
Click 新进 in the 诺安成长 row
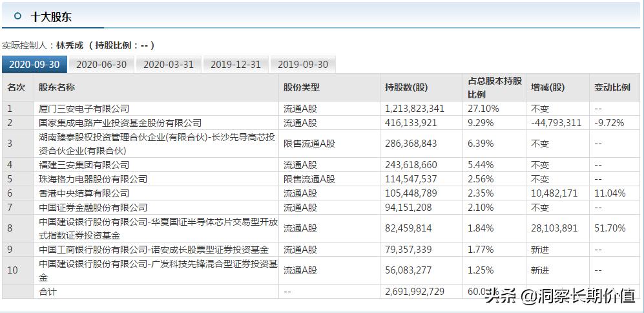(539, 249)
